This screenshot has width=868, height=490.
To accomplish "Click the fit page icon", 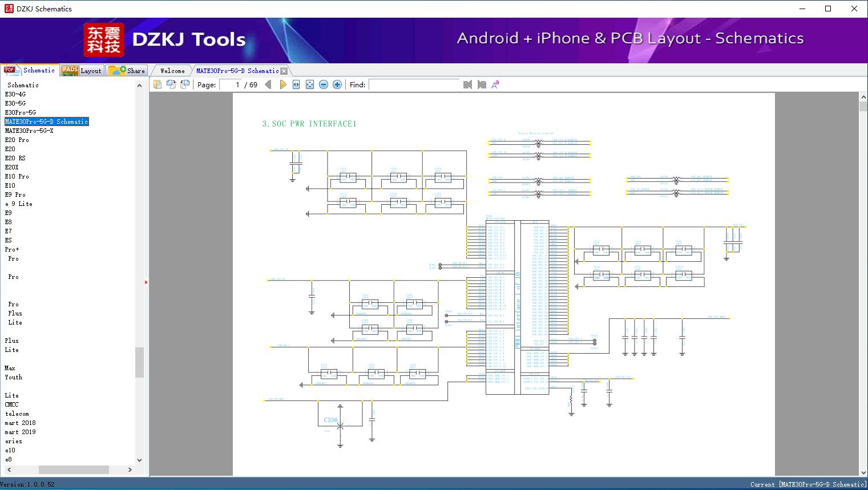I will (310, 84).
